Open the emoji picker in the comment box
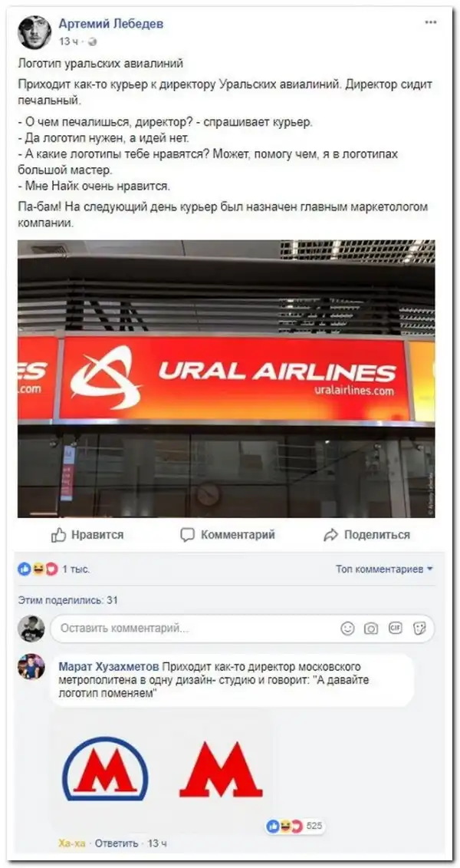The height and width of the screenshot is (868, 460). [x=347, y=629]
